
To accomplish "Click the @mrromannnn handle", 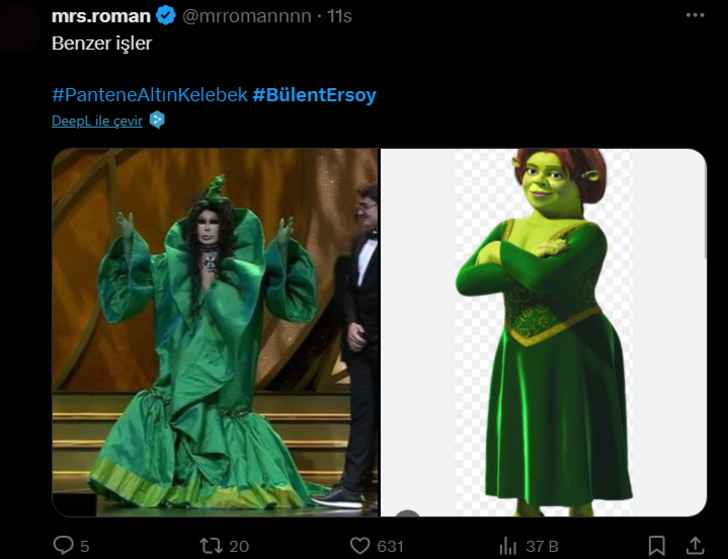I will tap(247, 16).
